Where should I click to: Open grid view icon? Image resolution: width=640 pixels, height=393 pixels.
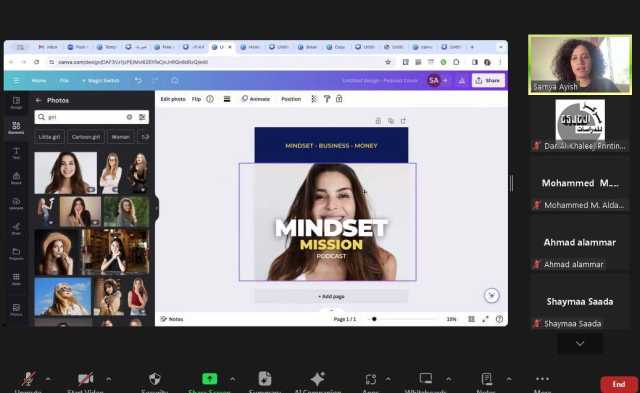[471, 319]
